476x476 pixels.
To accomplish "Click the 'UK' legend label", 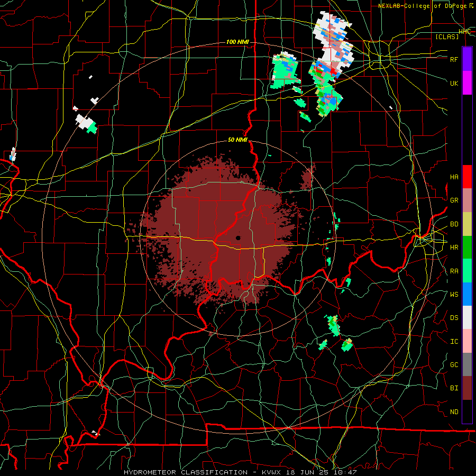I will 454,83.
